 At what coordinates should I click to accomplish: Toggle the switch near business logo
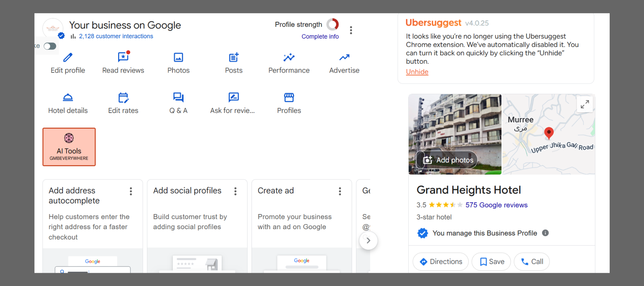point(50,46)
